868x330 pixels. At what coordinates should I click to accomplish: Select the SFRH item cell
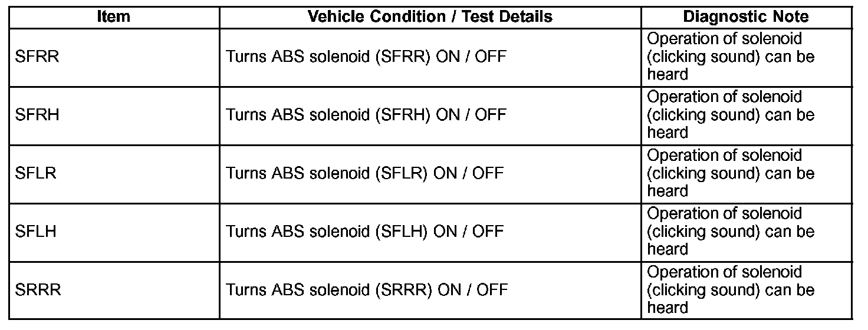point(37,115)
